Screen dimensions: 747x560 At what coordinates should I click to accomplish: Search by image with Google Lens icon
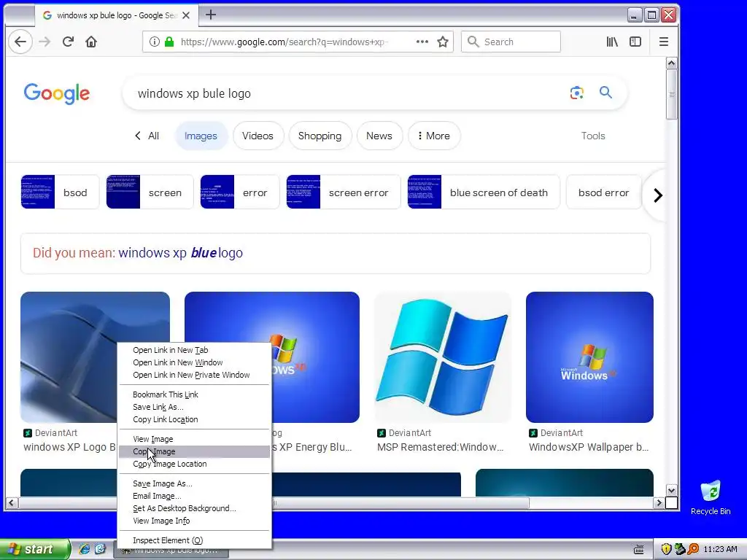[576, 93]
